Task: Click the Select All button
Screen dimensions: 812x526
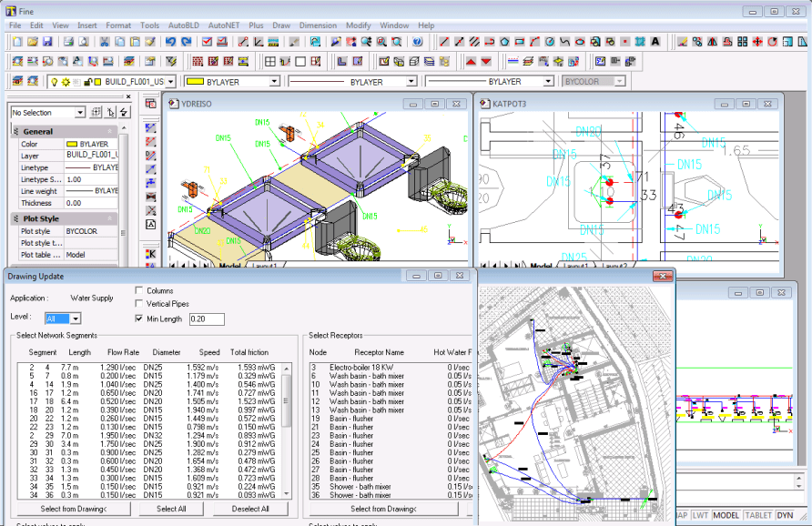Action: (170, 509)
